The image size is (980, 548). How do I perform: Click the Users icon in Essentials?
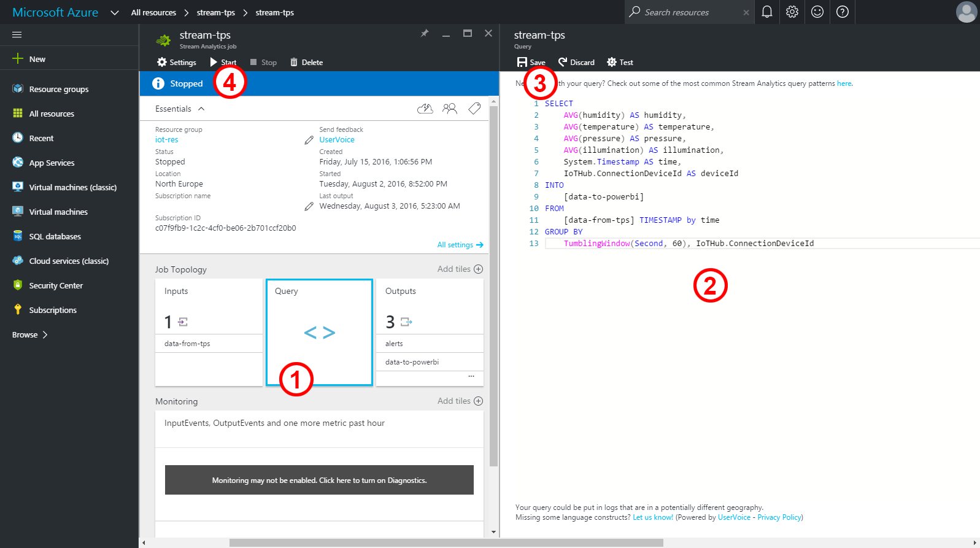click(450, 109)
